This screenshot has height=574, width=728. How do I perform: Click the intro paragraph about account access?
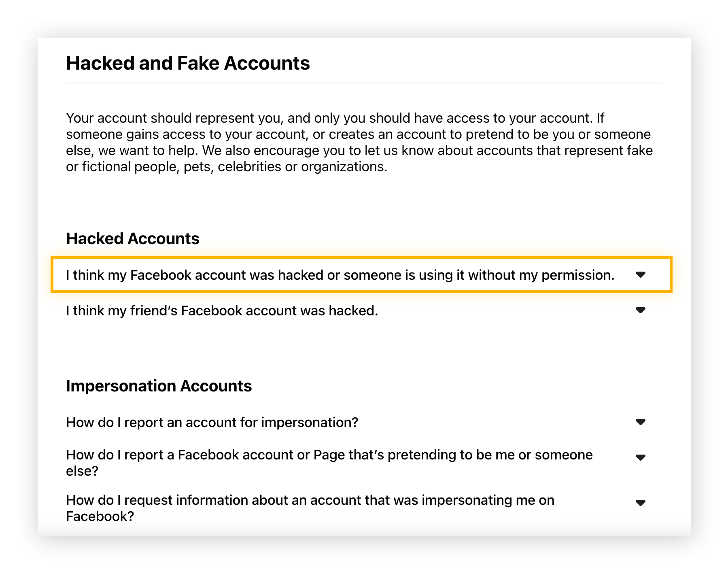click(358, 142)
